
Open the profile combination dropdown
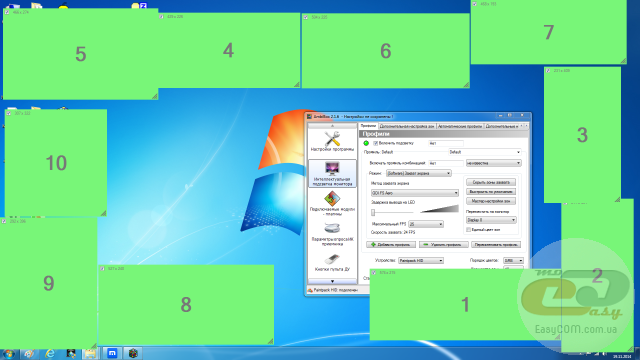(493, 163)
